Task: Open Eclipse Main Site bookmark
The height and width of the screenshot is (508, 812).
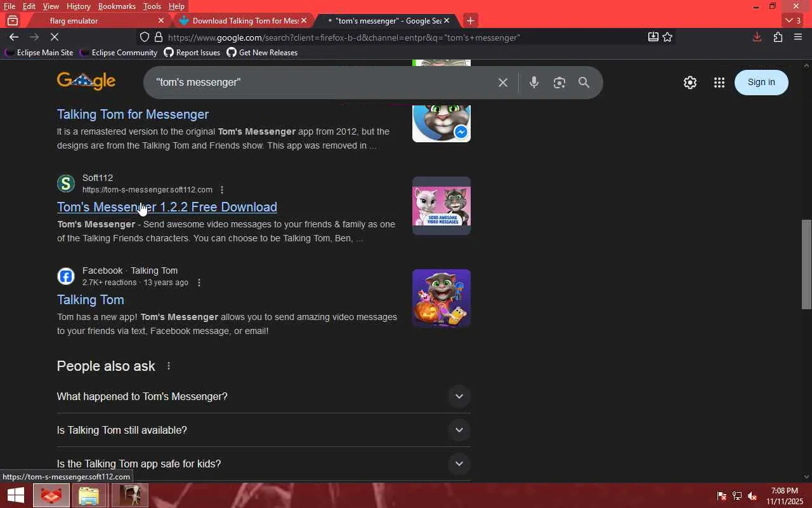Action: tap(39, 53)
